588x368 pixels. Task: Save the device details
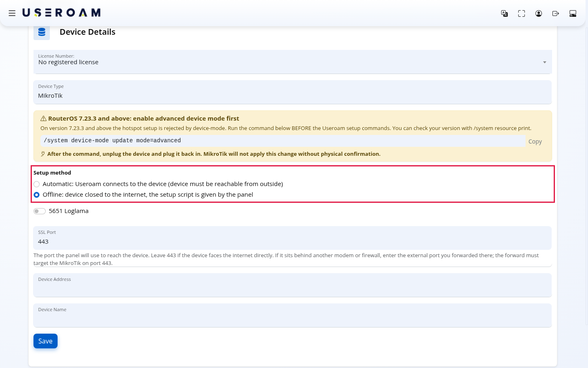[45, 341]
